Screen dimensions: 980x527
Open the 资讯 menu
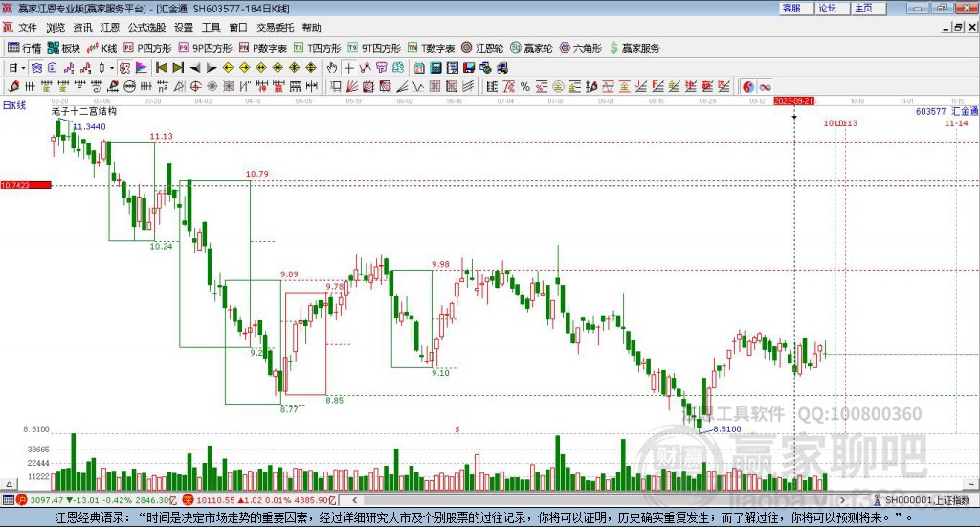[82, 28]
